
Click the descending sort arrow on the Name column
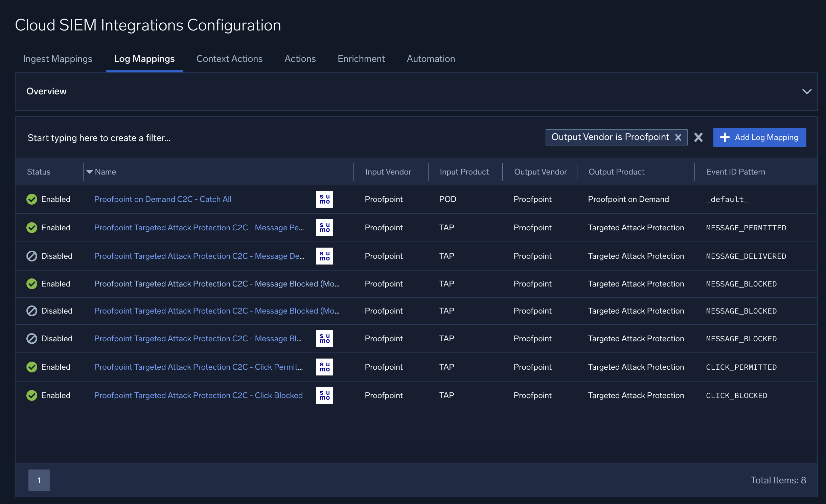pos(89,172)
